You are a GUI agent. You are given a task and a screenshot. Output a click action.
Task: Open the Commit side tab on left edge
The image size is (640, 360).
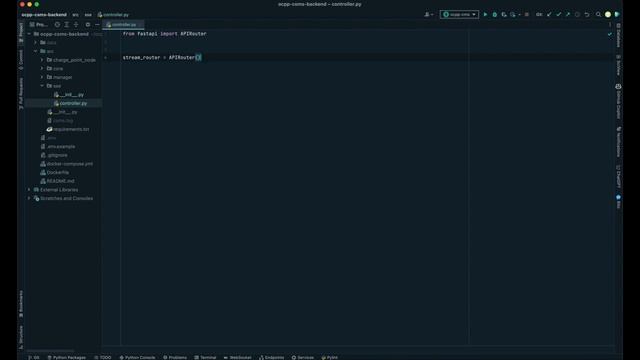[21, 60]
